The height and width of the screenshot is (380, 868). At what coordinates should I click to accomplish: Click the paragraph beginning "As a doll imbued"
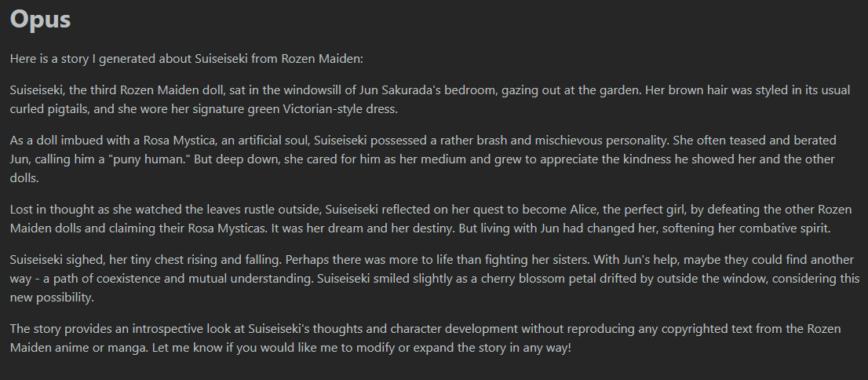424,159
